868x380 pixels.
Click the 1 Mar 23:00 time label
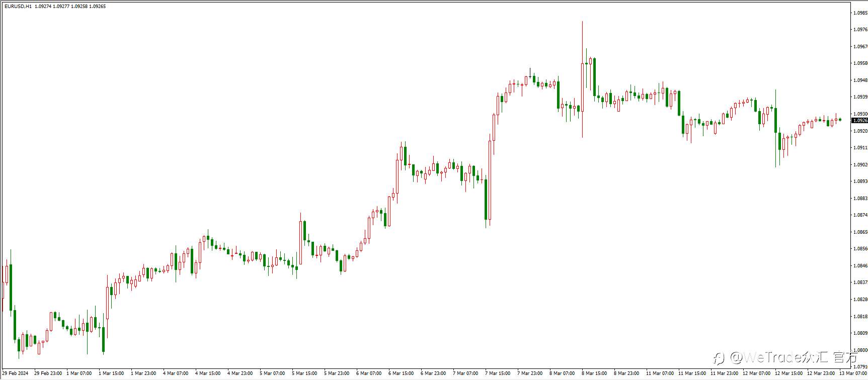tap(143, 373)
